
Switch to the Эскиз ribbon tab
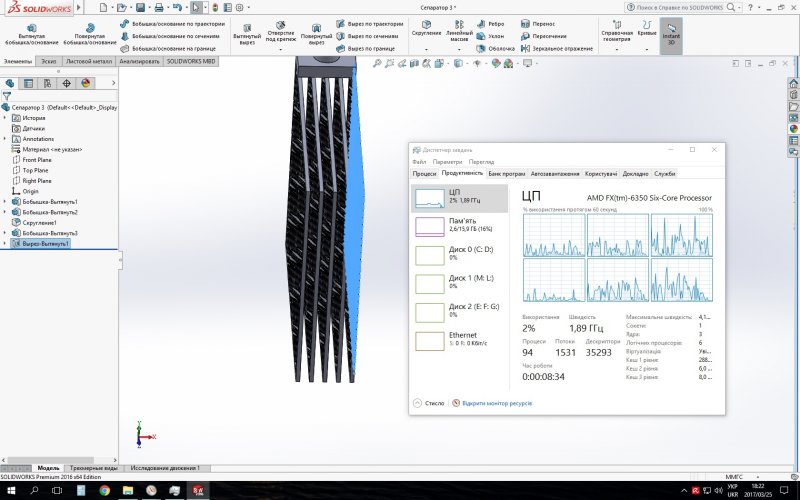(x=47, y=61)
